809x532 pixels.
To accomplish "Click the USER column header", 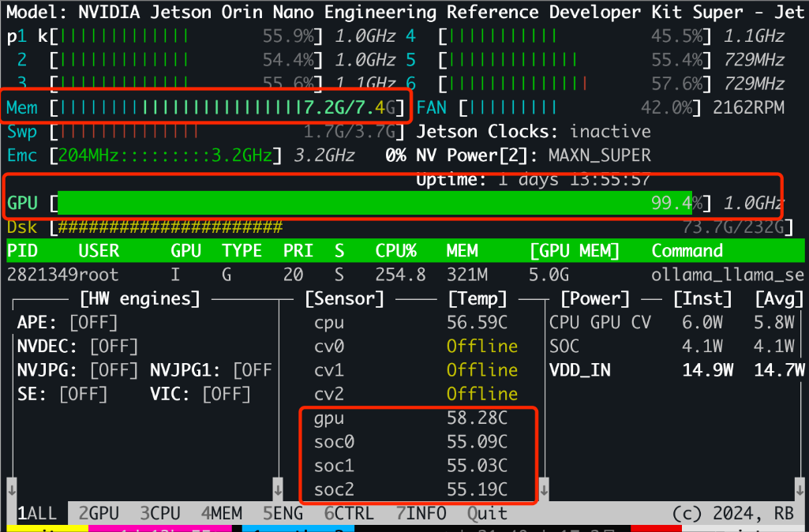I will [x=99, y=251].
